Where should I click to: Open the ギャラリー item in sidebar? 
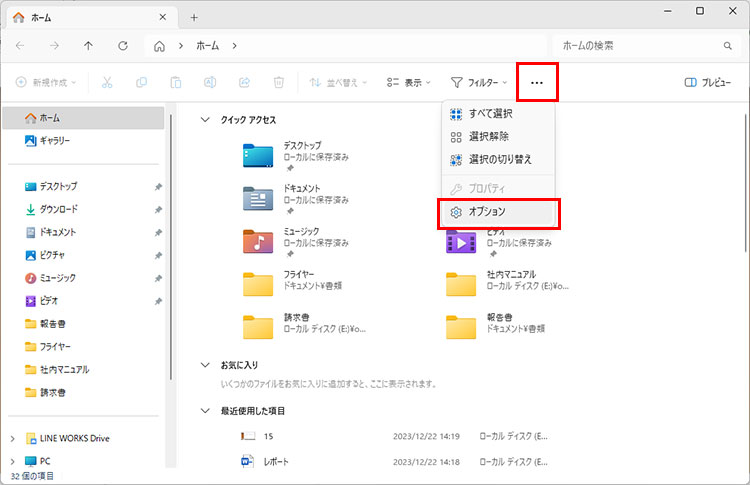[46, 141]
